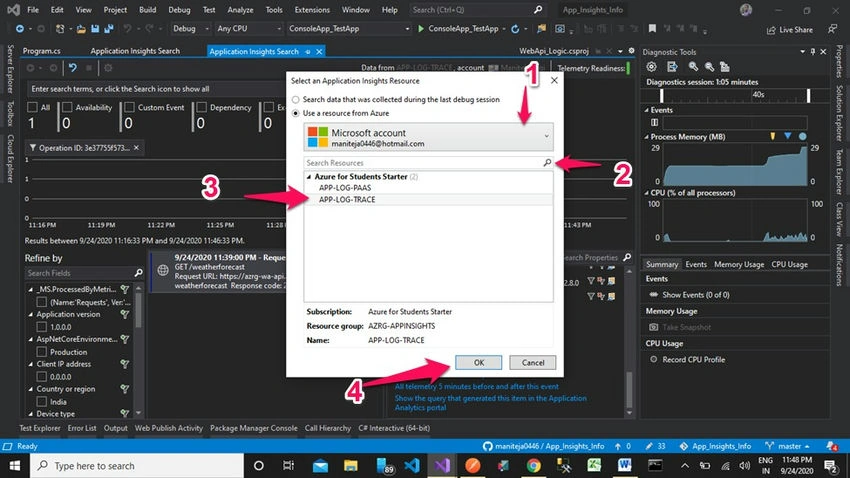The width and height of the screenshot is (850, 478).
Task: Check the Availability checkbox
Action: coord(67,107)
